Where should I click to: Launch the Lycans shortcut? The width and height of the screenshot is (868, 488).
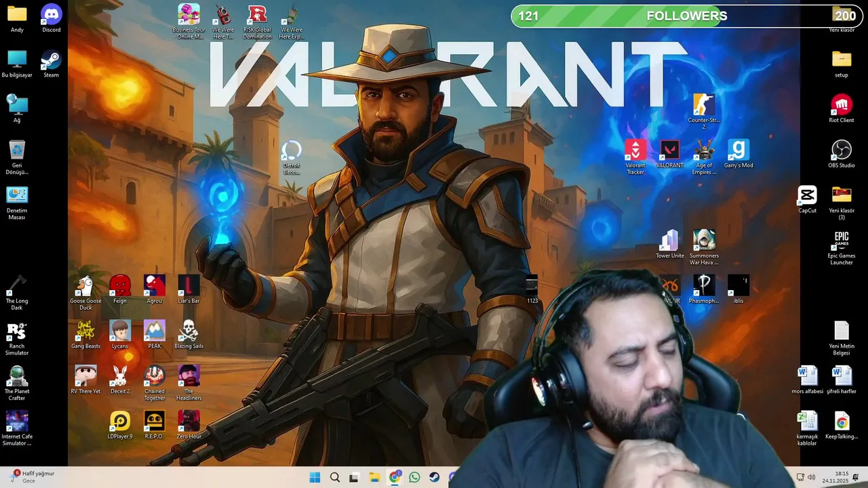coord(120,335)
